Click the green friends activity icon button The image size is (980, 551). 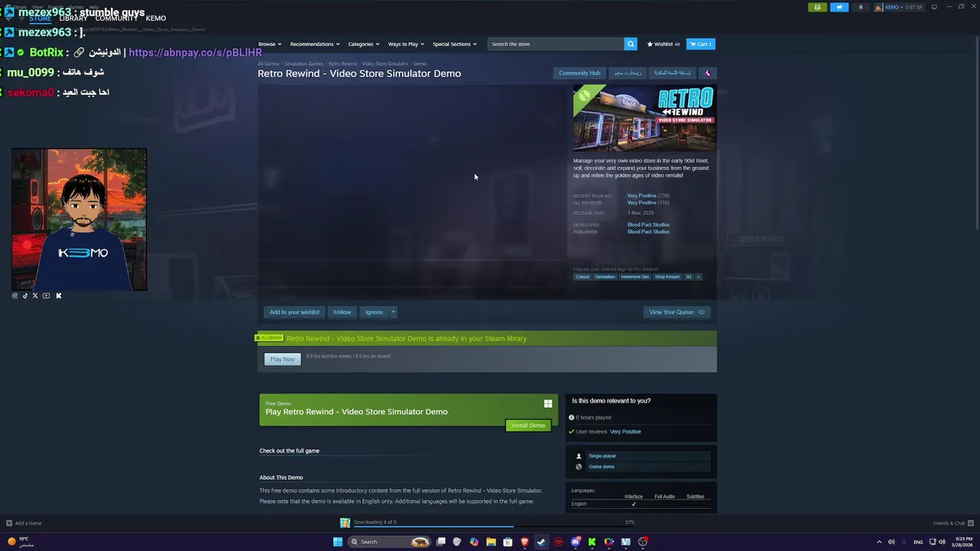pos(818,7)
